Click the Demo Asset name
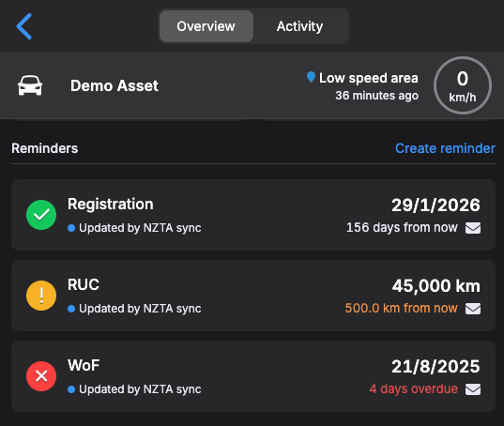The width and height of the screenshot is (504, 426). (115, 85)
